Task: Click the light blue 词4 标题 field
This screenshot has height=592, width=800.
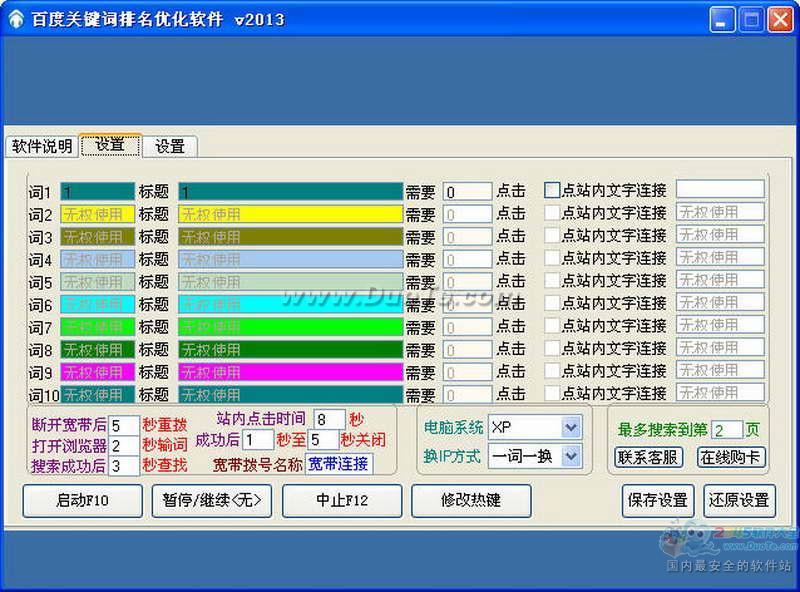Action: point(291,259)
